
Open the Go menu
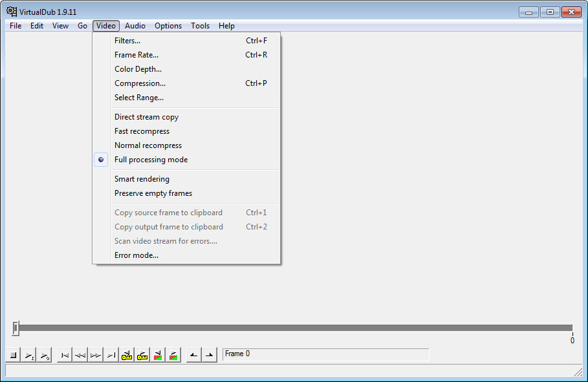coord(83,26)
